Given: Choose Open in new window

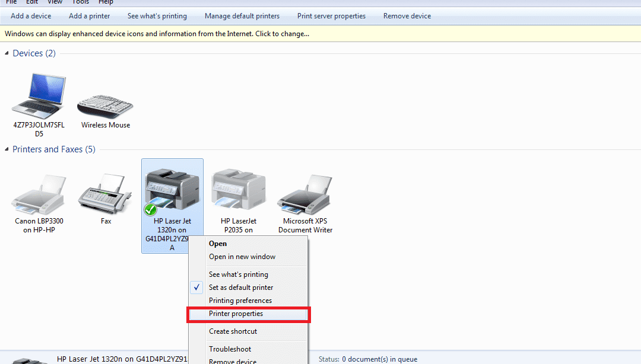Looking at the screenshot, I should (x=248, y=257).
